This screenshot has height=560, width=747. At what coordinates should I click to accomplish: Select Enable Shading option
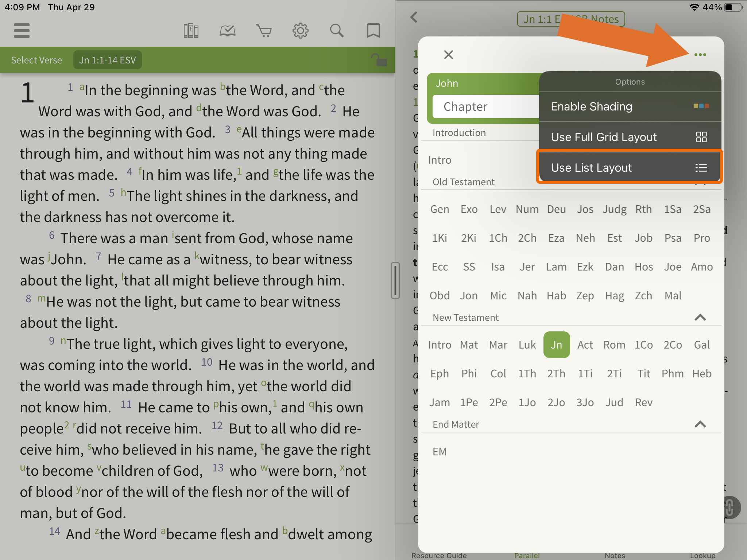point(630,106)
